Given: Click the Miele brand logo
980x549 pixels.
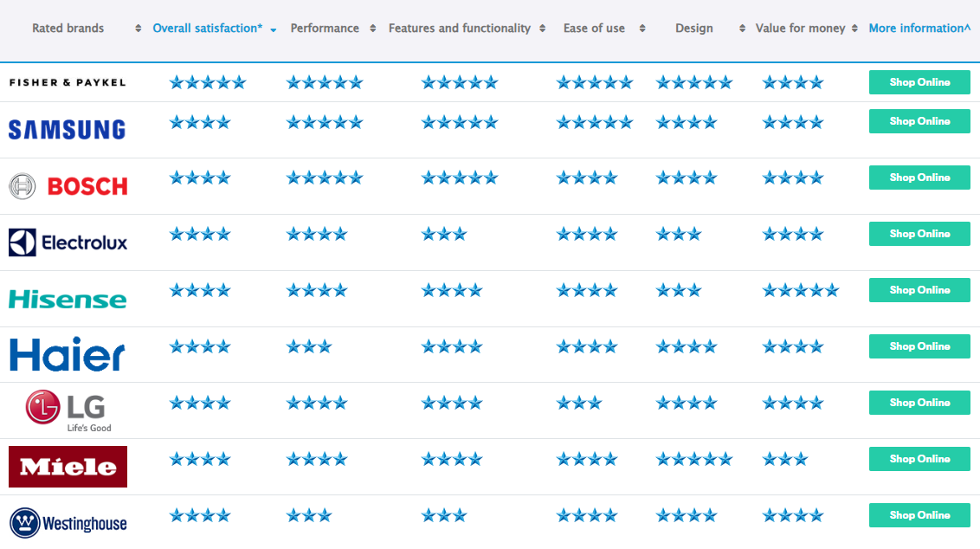Looking at the screenshot, I should click(x=68, y=467).
